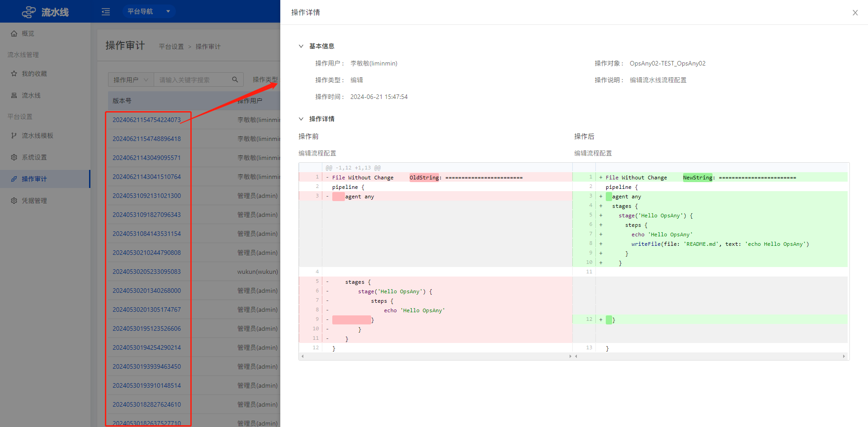Screen dimensions: 868x427
Task: Open version 20240531084143531154
Action: (146, 234)
